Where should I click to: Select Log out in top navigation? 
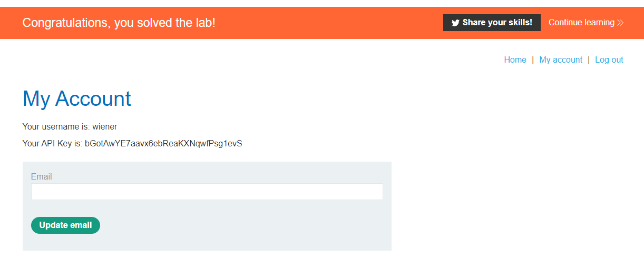609,60
